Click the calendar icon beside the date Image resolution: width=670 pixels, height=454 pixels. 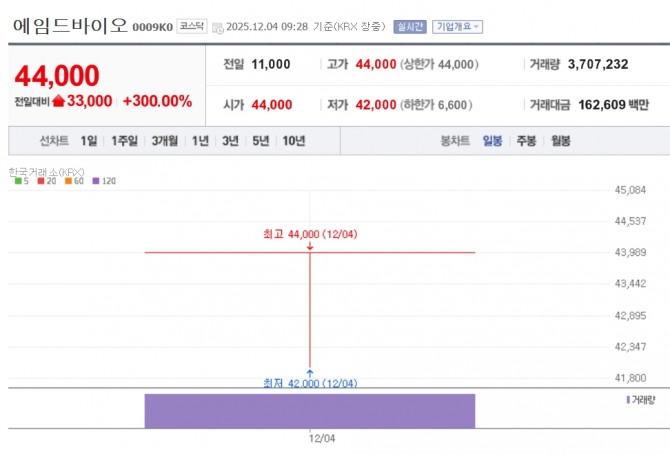pos(217,27)
